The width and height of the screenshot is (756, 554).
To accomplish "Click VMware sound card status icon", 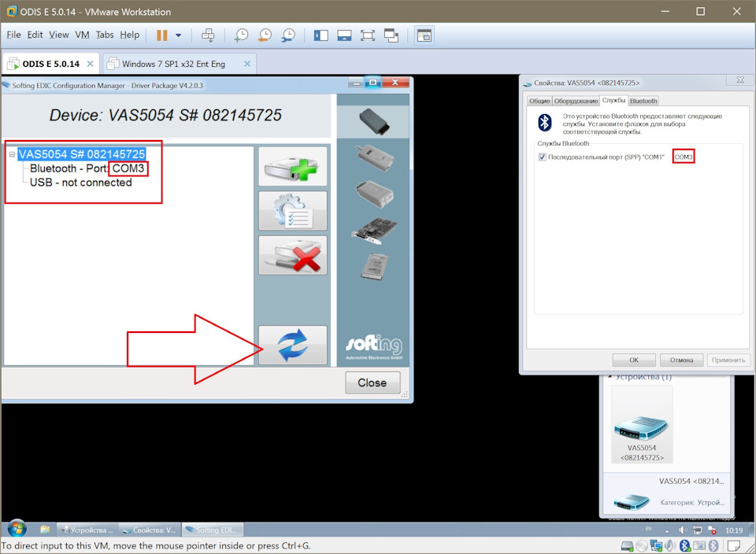I will [670, 546].
